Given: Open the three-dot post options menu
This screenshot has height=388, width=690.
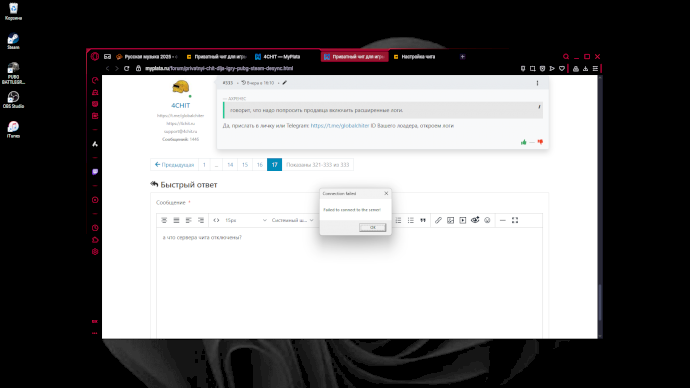Looking at the screenshot, I should pos(537,83).
